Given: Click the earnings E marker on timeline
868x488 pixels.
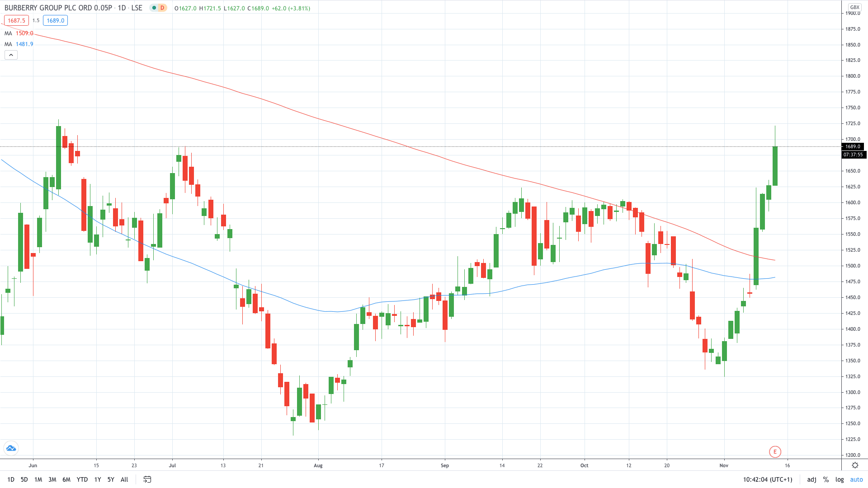Looking at the screenshot, I should coord(775,451).
